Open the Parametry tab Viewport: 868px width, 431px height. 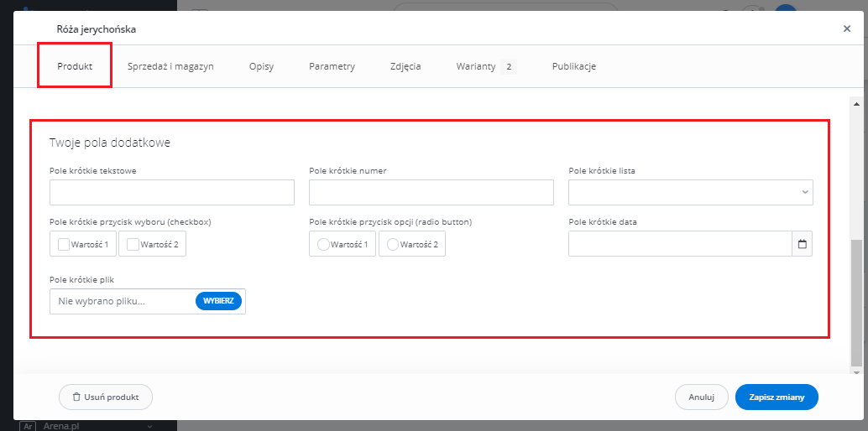332,67
